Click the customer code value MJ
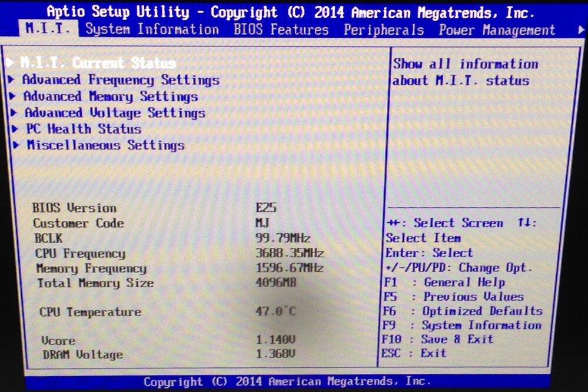This screenshot has height=392, width=588. coord(262,223)
